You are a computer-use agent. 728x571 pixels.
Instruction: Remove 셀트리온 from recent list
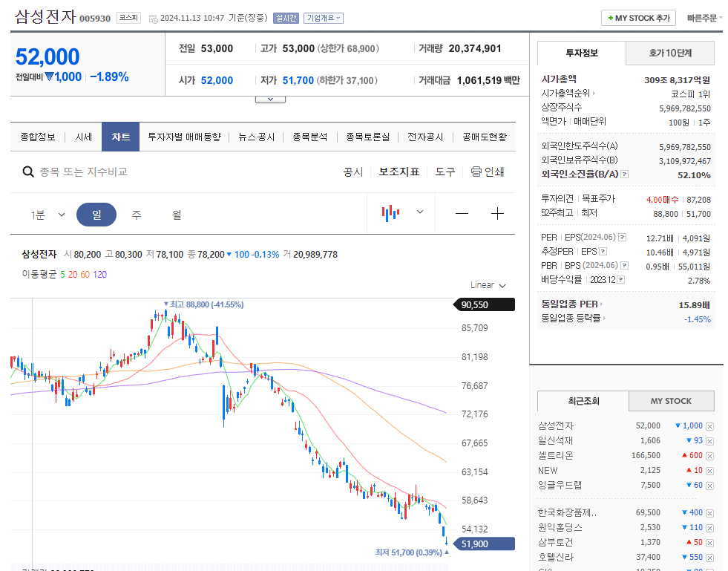pyautogui.click(x=709, y=456)
